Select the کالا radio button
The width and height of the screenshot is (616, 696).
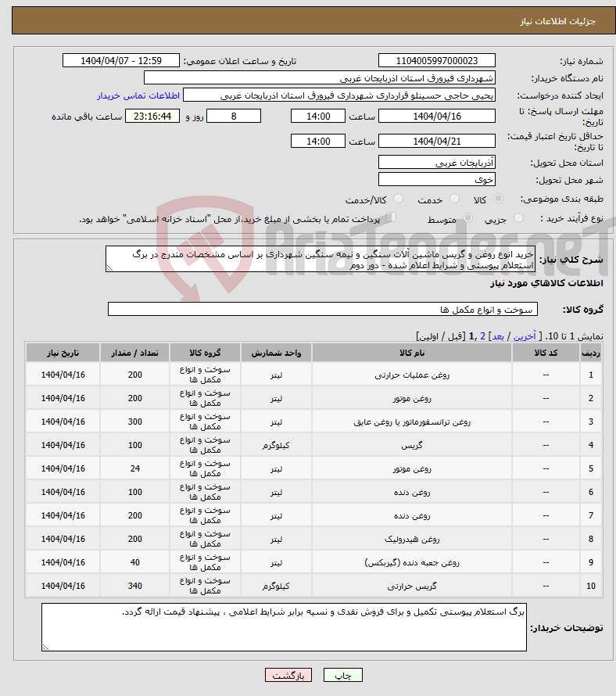(499, 199)
